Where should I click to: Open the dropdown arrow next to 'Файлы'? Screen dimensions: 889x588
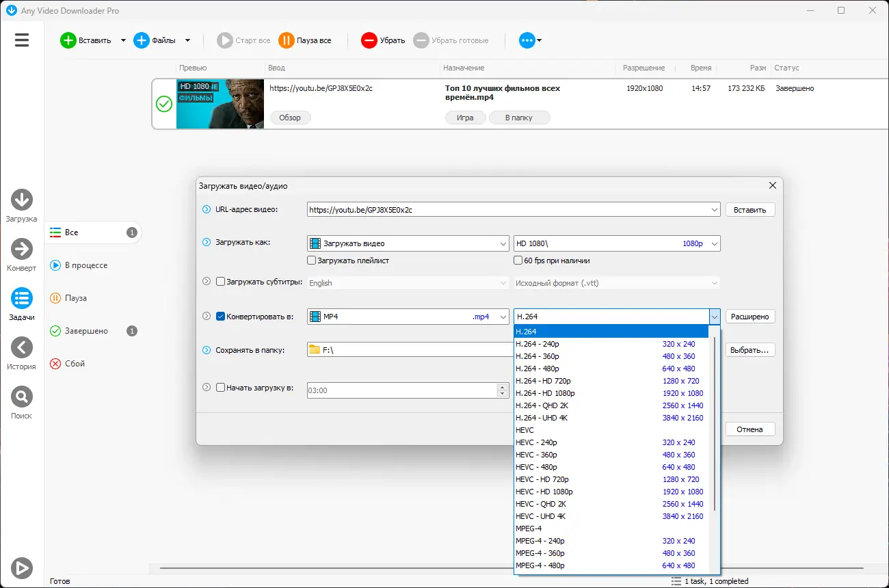(x=187, y=40)
